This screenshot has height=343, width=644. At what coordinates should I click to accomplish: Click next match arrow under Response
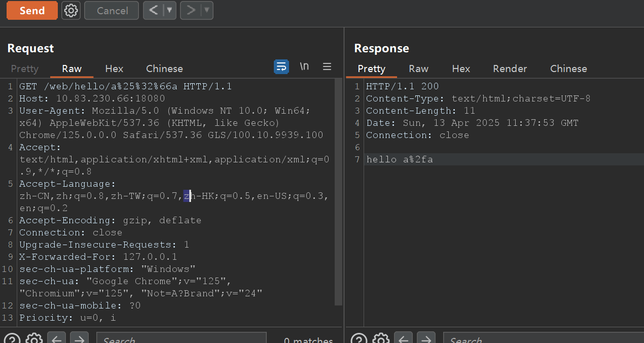(426, 338)
